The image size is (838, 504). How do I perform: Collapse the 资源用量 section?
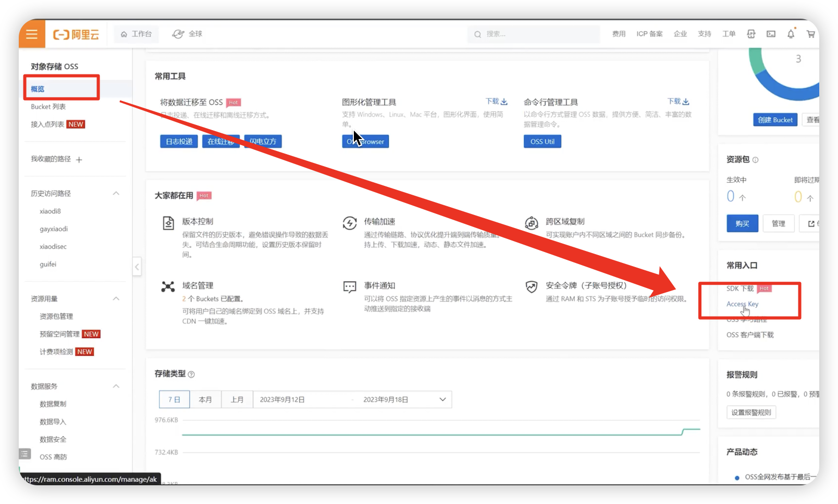tap(116, 299)
